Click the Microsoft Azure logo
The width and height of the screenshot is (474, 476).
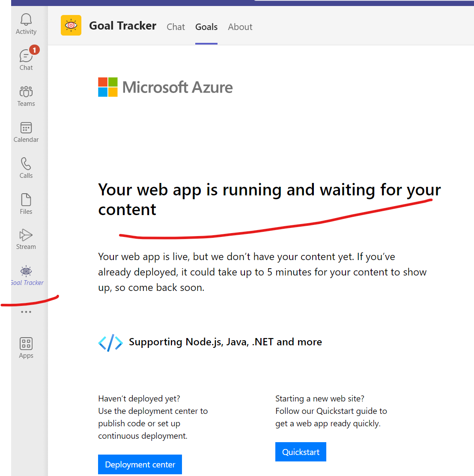pos(165,87)
